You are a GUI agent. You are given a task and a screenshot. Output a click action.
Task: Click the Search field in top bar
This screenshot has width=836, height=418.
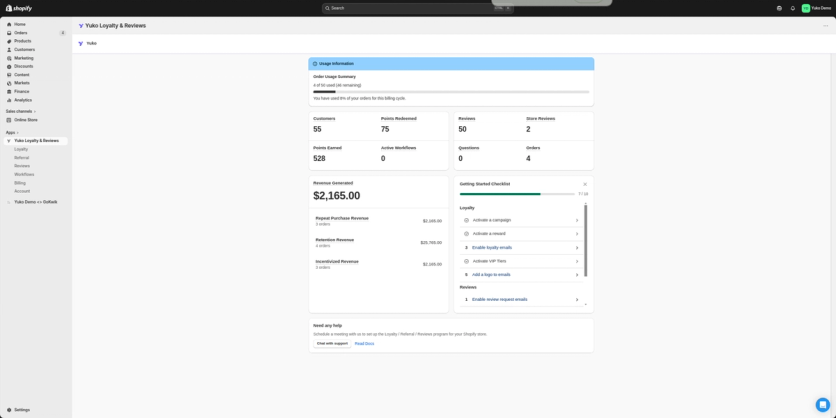click(x=417, y=8)
